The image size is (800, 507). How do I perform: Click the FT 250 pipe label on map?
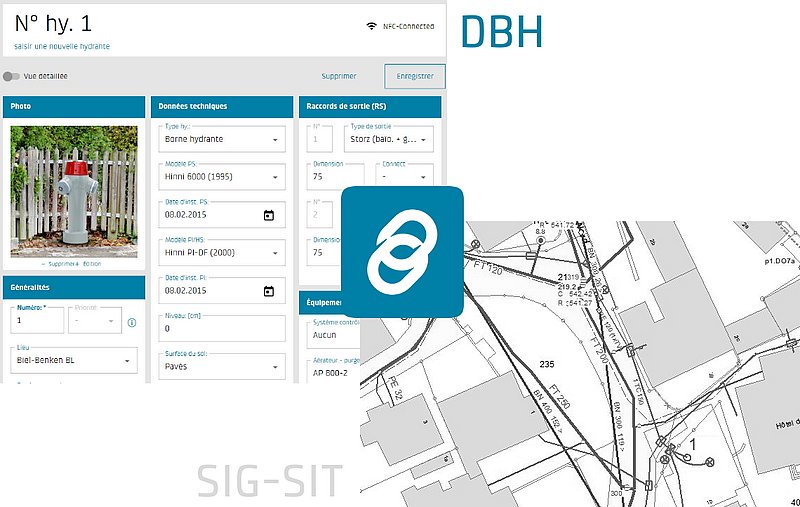(559, 396)
